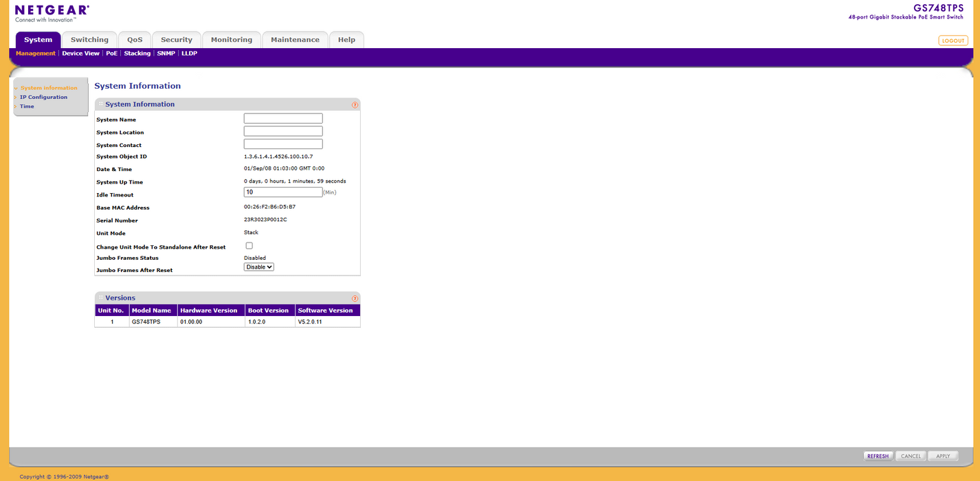Click the LOGOUT button

(x=953, y=41)
